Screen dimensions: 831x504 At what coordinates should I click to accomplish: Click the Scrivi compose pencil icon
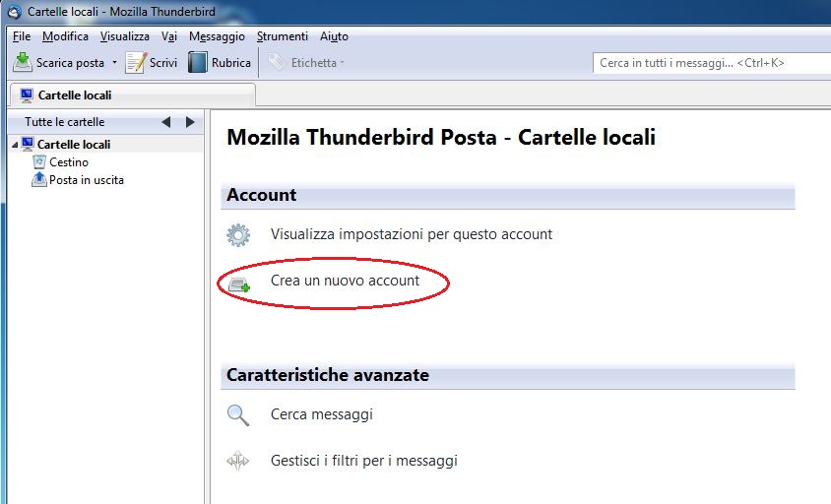pyautogui.click(x=135, y=63)
